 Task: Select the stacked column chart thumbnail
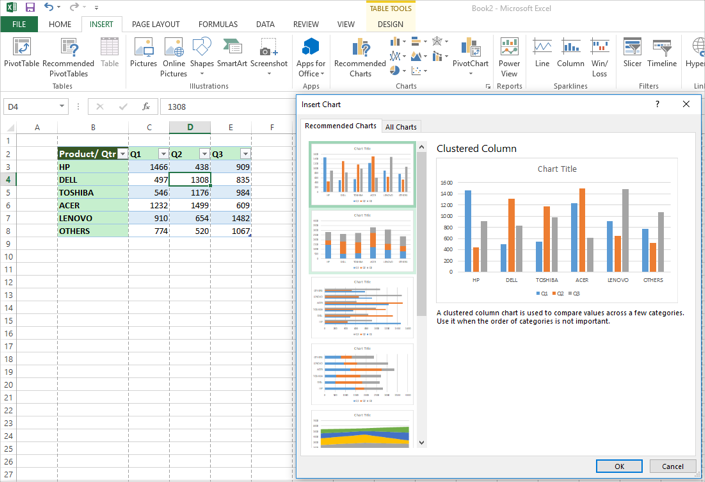click(x=361, y=241)
